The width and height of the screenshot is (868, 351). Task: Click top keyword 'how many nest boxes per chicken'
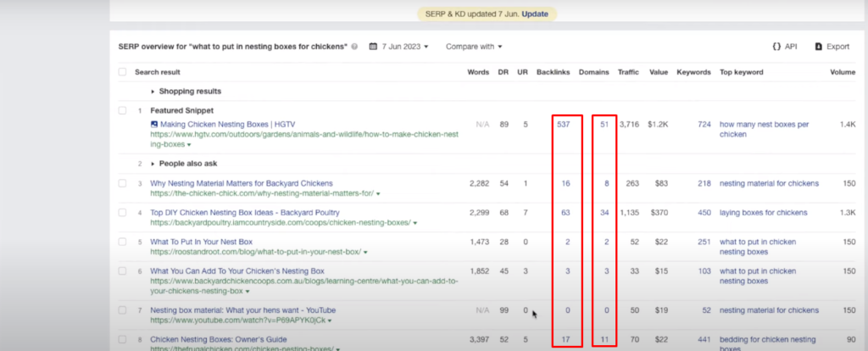[x=764, y=130]
